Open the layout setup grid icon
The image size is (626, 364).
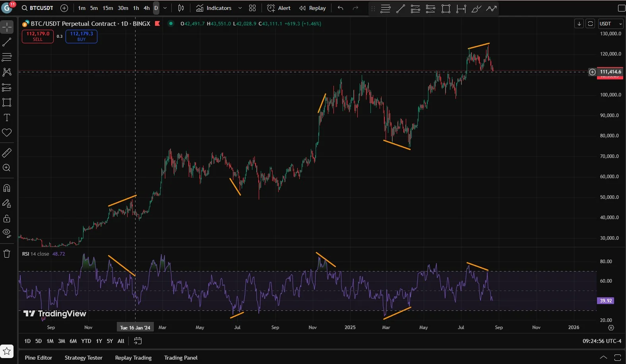tap(252, 8)
